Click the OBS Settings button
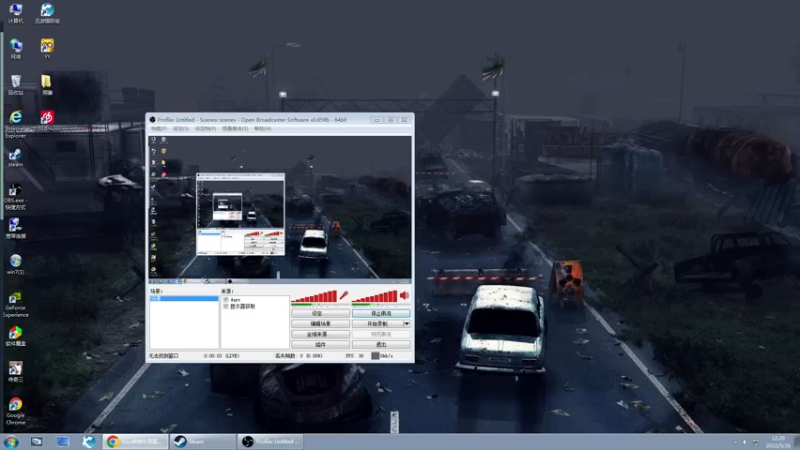This screenshot has width=800, height=450. 320,313
